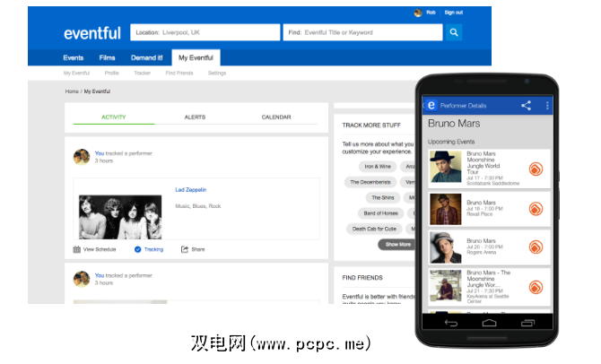The image size is (601, 364).
Task: Select the Death Cab for Cutie tag
Action: pyautogui.click(x=374, y=230)
